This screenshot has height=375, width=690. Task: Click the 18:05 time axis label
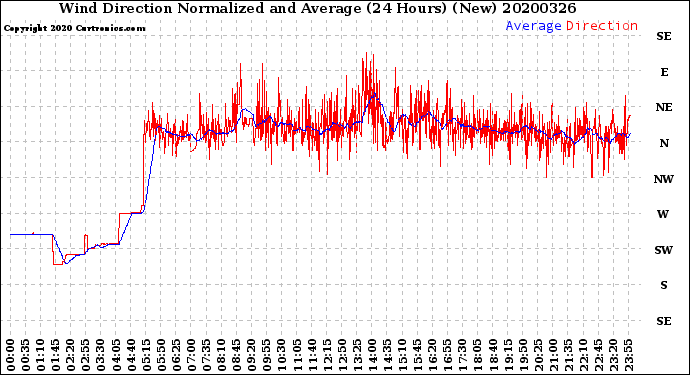pos(477,355)
